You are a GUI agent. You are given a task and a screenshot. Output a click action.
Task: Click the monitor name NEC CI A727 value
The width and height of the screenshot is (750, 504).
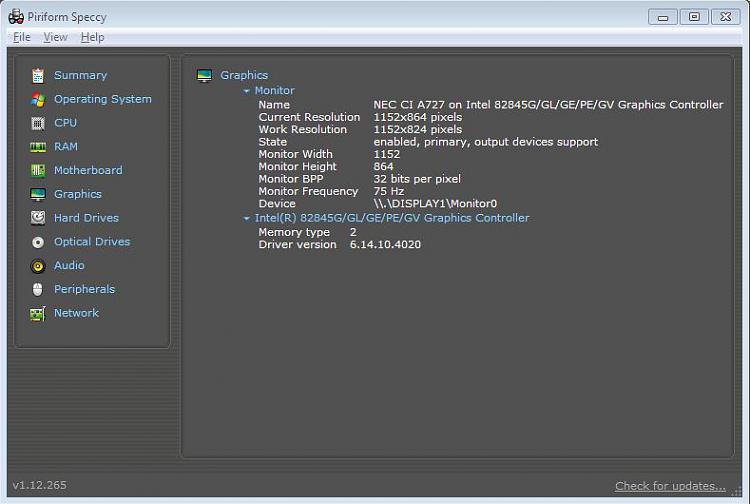click(x=548, y=105)
